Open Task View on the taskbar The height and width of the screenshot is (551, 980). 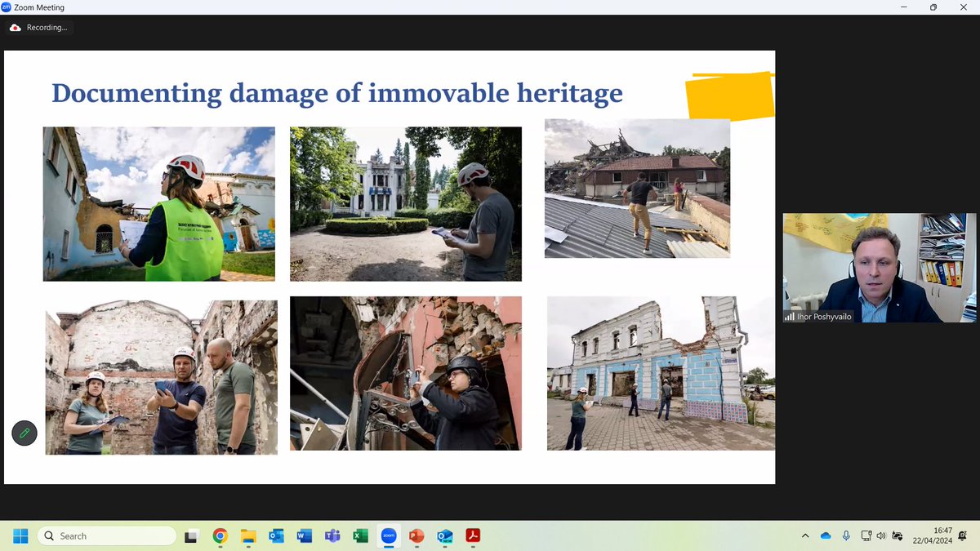[x=191, y=535]
